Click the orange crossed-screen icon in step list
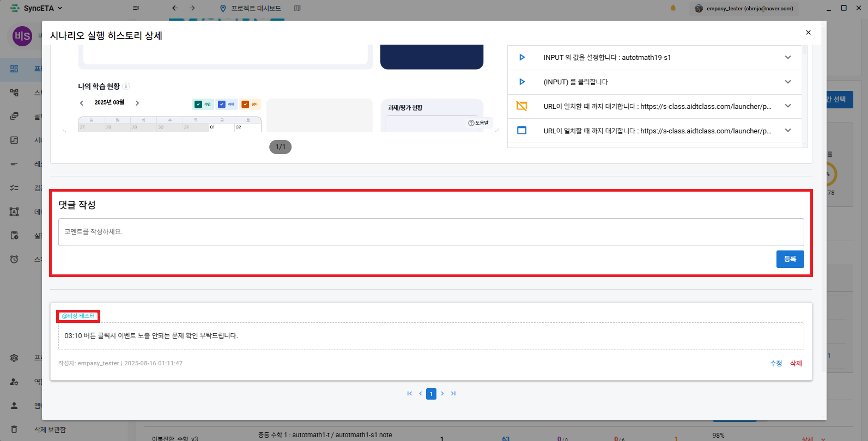Screen dimensions: 868x441 pyautogui.click(x=521, y=106)
